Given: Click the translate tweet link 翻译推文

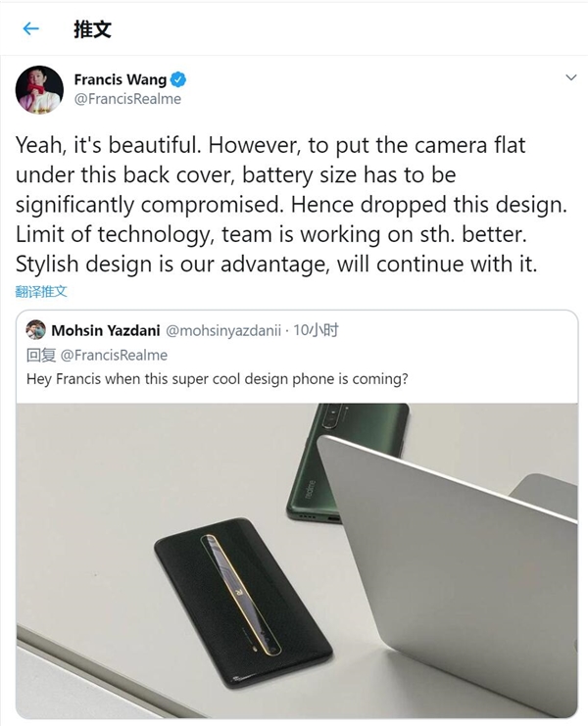Looking at the screenshot, I should pos(41,291).
